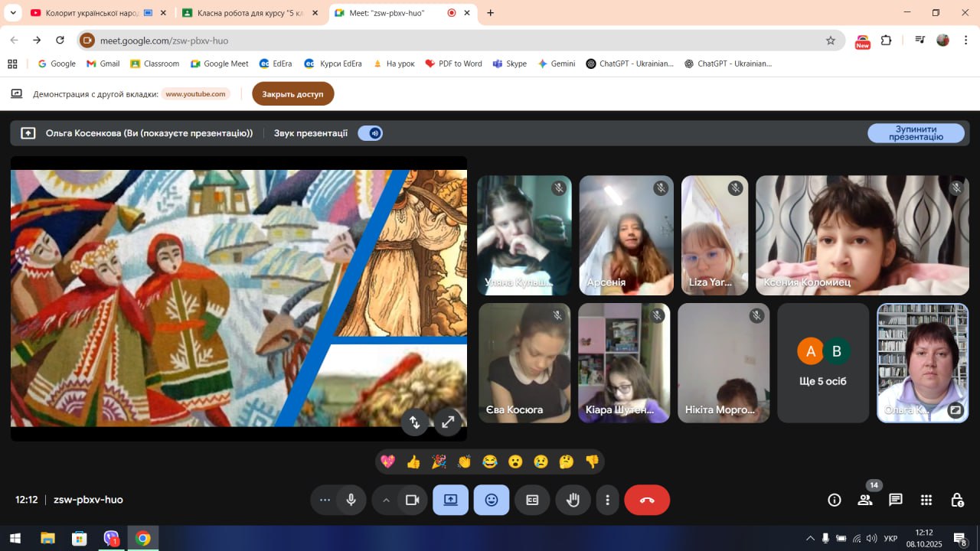Show the participants list
The image size is (980, 551).
coord(865,500)
